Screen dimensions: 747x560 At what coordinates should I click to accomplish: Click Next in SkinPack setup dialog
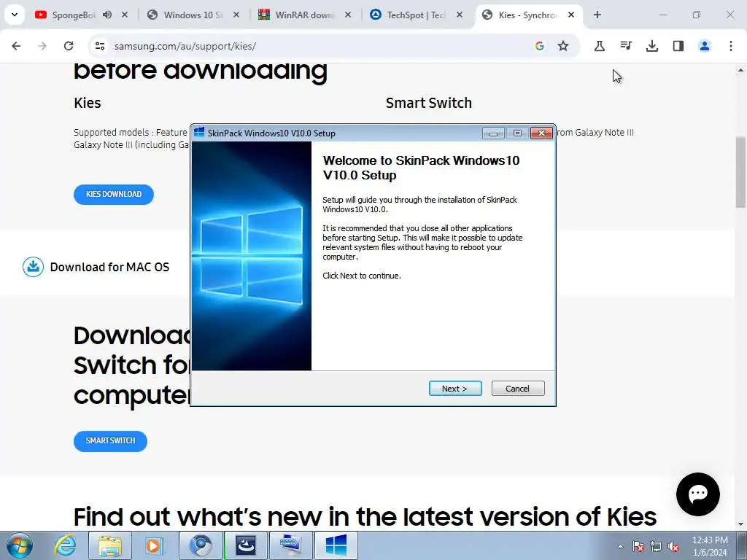[x=455, y=388]
